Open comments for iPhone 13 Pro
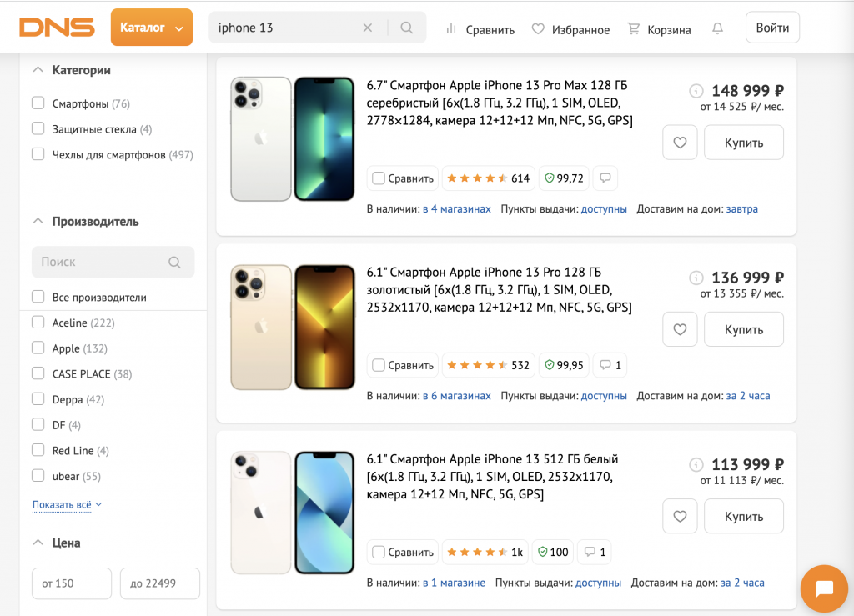This screenshot has height=616, width=854. click(610, 365)
